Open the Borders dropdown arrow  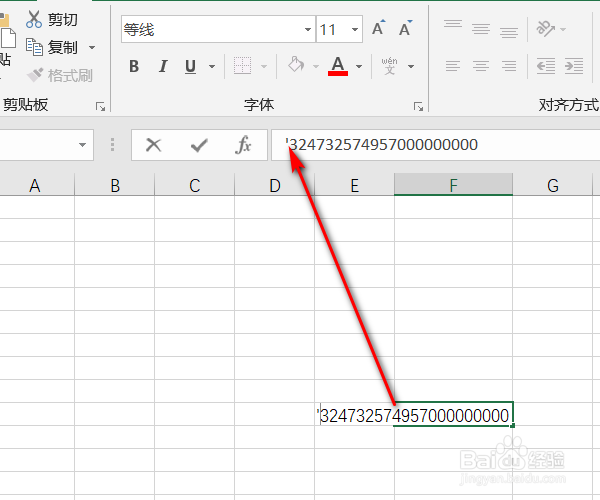click(264, 67)
